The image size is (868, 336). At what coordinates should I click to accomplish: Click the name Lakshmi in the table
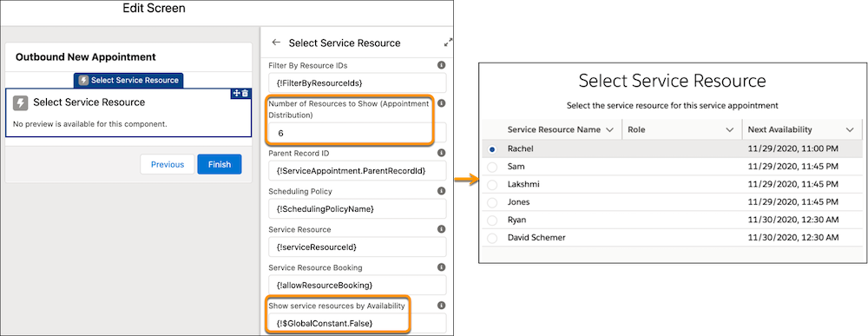click(523, 184)
